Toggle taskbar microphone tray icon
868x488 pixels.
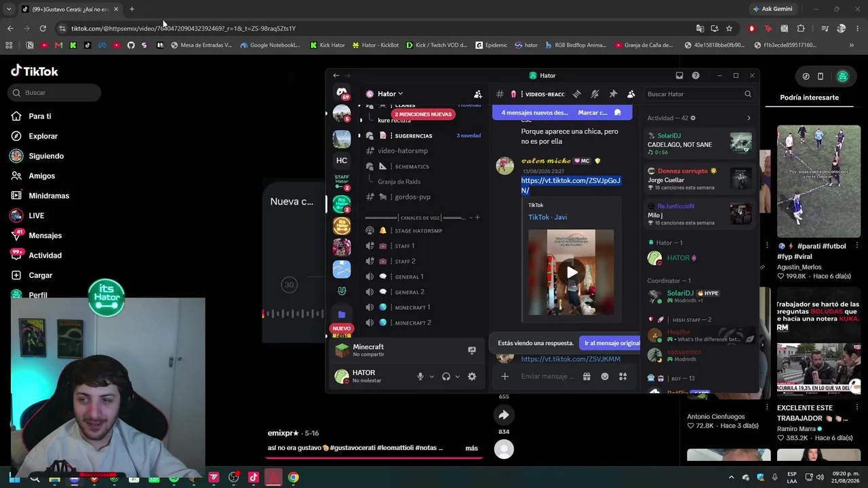pyautogui.click(x=774, y=478)
